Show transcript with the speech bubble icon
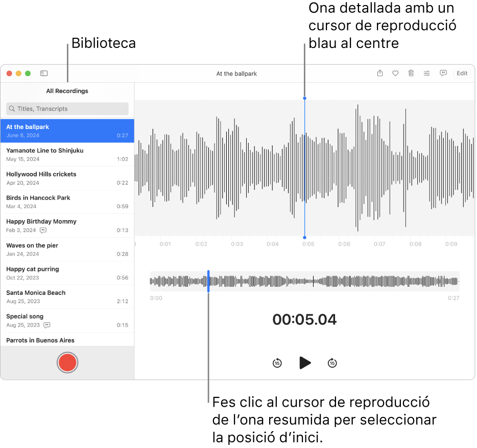 [443, 73]
